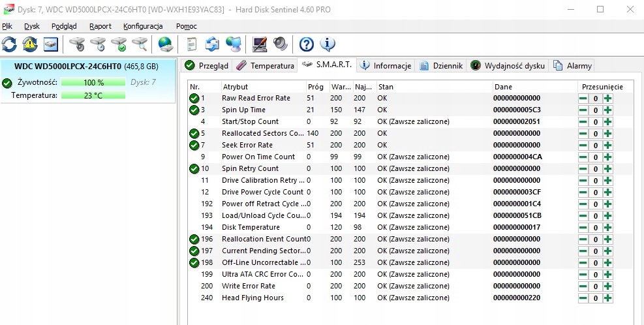Viewport: 644px width, 325px height.
Task: Sort by the Próg column header
Action: pos(317,87)
